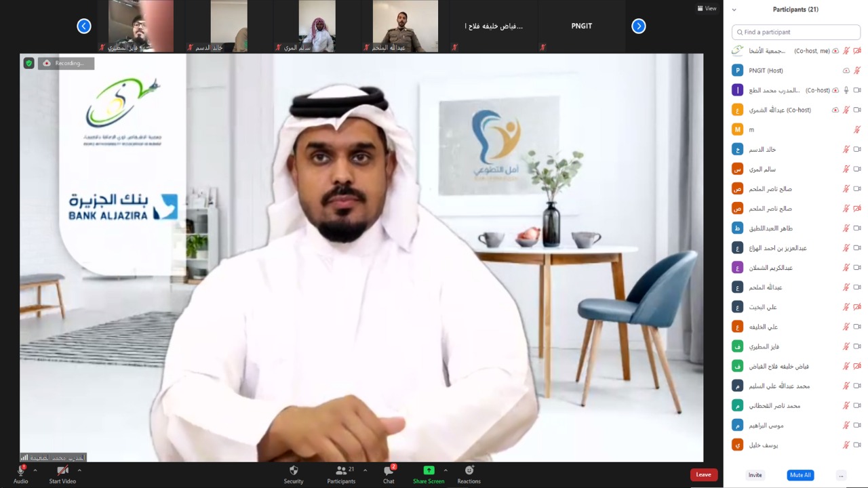Show the previous page of video thumbnails
868x488 pixels.
click(84, 26)
